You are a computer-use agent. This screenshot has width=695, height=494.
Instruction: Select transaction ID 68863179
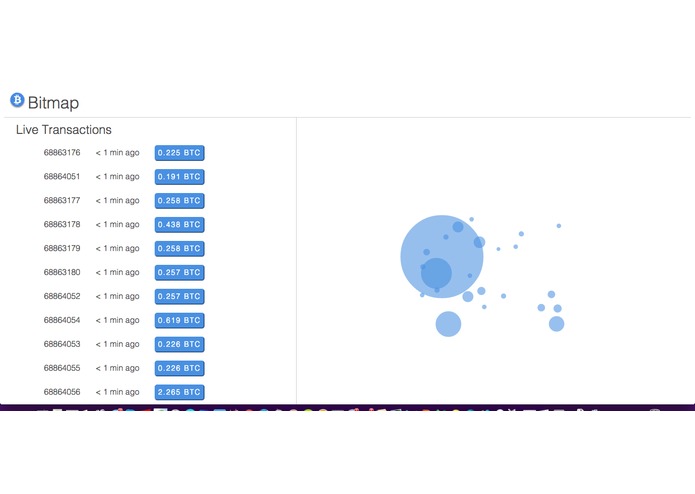coord(62,248)
